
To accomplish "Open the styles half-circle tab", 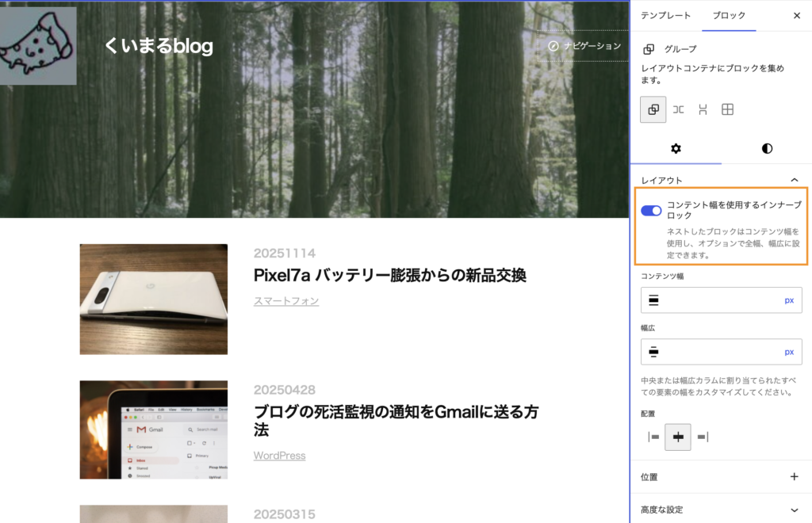I will click(x=767, y=149).
